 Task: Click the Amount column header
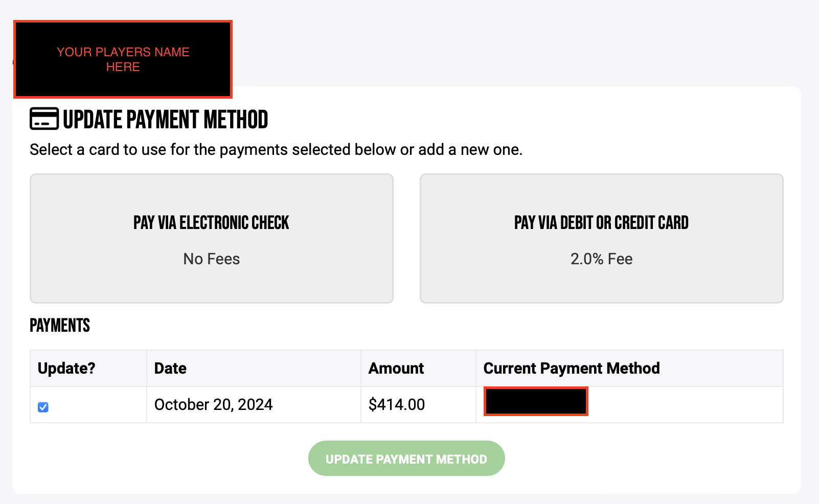396,368
